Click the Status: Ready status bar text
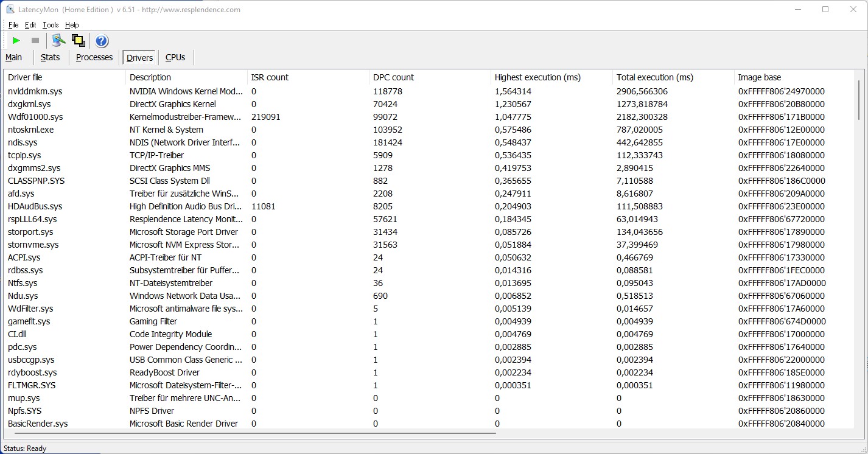Screen dimensions: 868x454 pyautogui.click(x=25, y=449)
